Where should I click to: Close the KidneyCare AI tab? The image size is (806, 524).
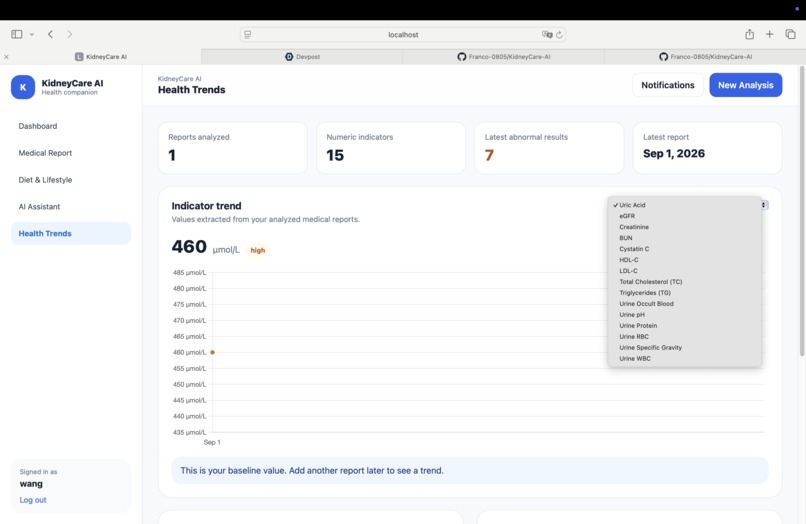pyautogui.click(x=6, y=57)
